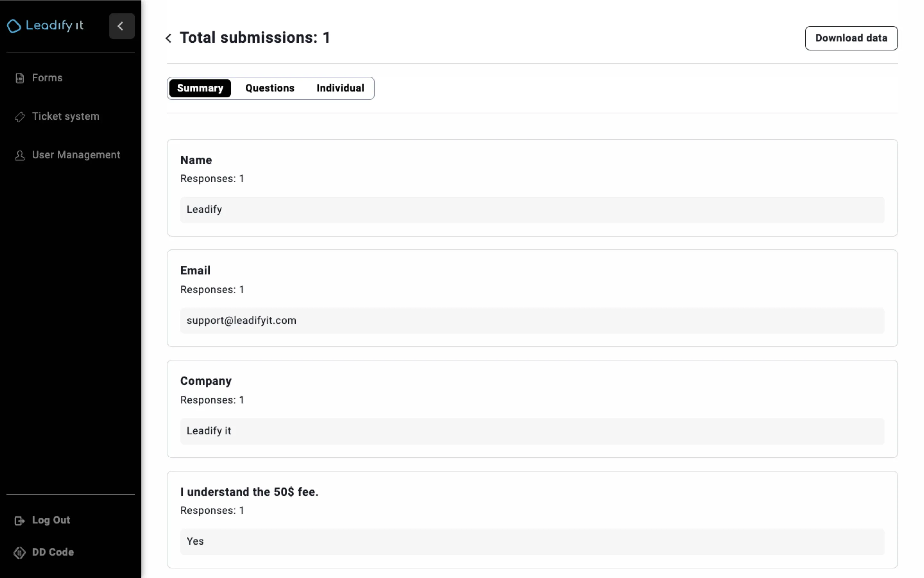Collapse the sidebar with the chevron button

click(x=121, y=26)
